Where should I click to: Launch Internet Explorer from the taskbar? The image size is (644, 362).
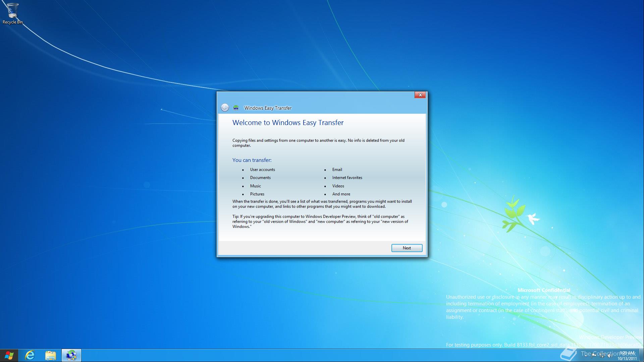pos(30,355)
